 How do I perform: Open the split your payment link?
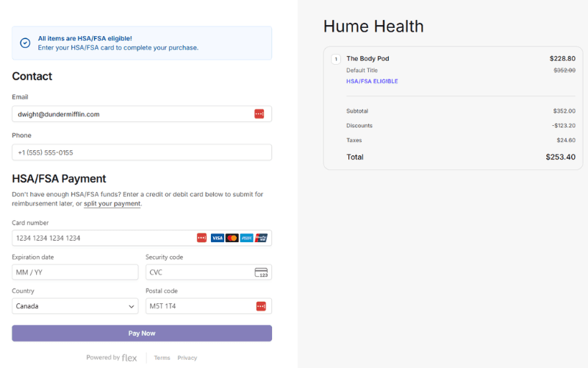(112, 204)
